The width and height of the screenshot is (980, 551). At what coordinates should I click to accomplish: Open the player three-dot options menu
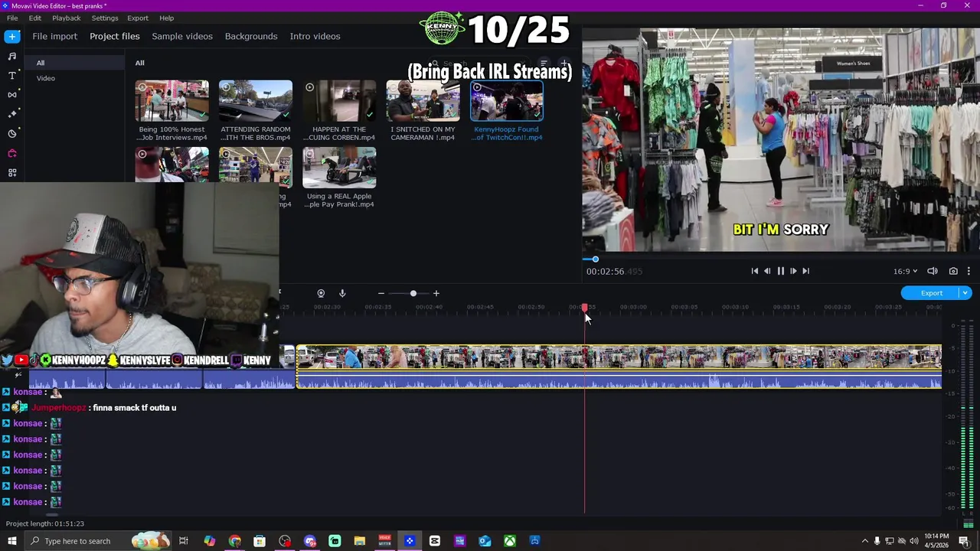(x=969, y=271)
